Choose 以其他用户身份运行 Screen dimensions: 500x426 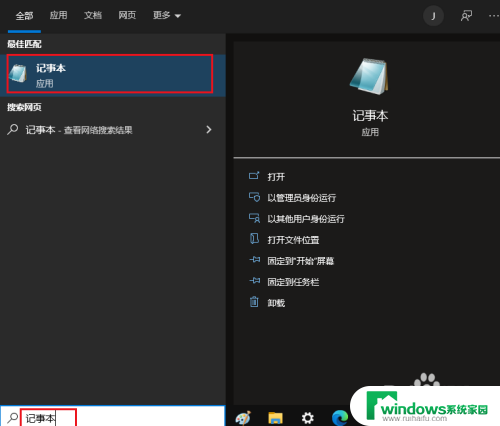[306, 219]
